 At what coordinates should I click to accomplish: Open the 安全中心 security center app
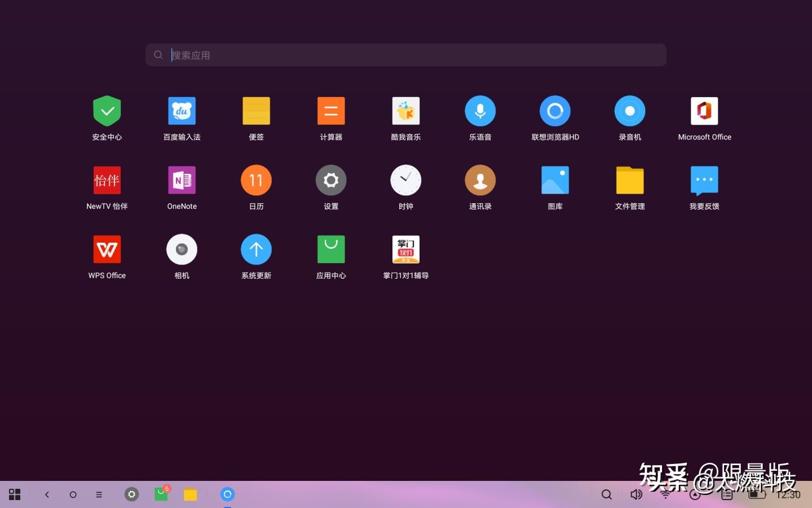107,111
